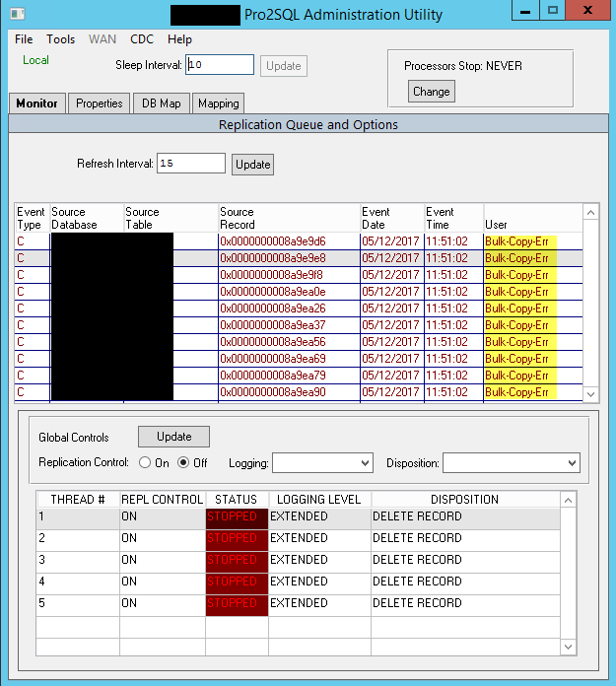Click the LOGGING LEVEL column header
Screen dimensions: 616x686
click(x=319, y=500)
